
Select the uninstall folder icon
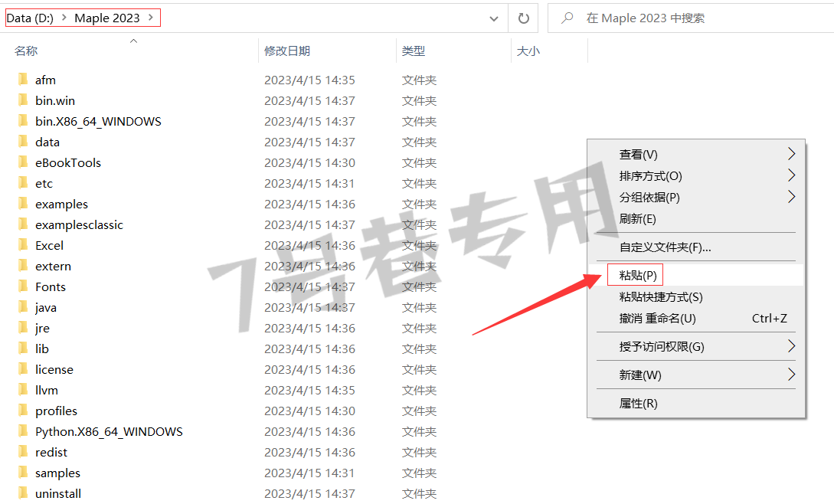click(23, 493)
